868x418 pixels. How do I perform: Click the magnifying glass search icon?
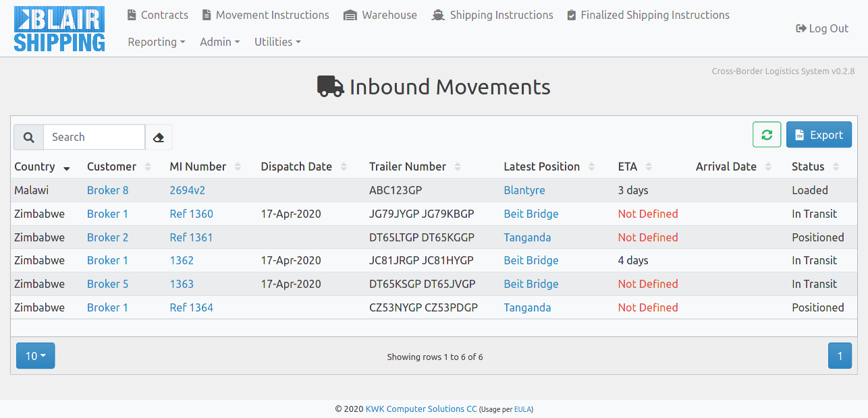[x=28, y=137]
